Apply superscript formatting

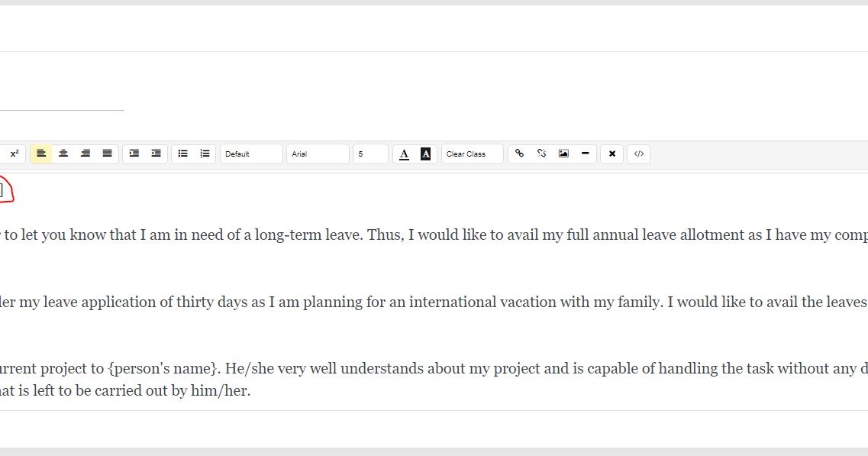(14, 154)
